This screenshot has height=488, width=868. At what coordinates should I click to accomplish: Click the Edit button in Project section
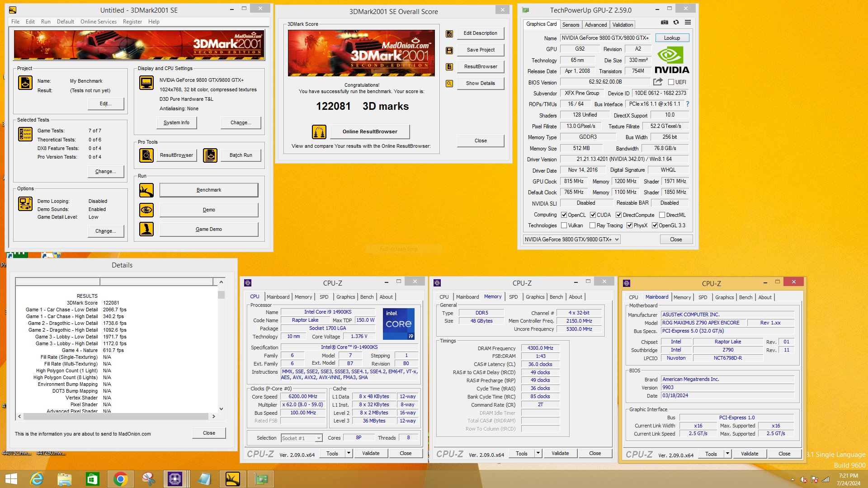[x=106, y=104]
